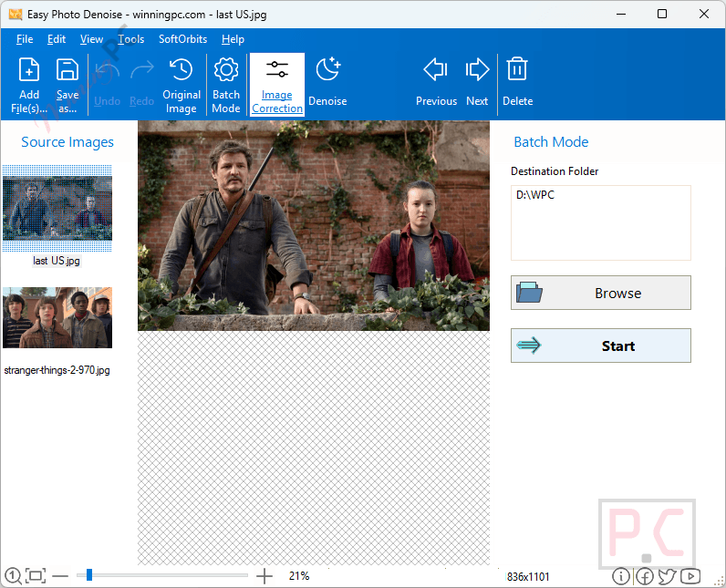Click the Browse button
The height and width of the screenshot is (588, 726).
(601, 293)
